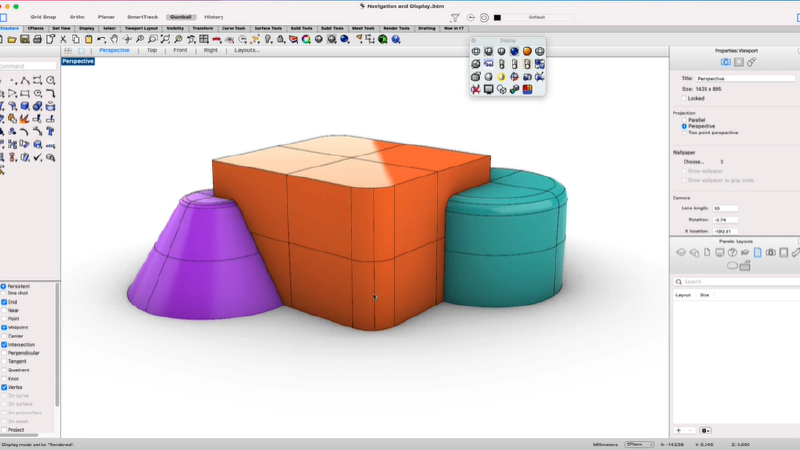Open the viewport camera properties icon
Viewport: 800px width, 450px height.
click(x=726, y=62)
